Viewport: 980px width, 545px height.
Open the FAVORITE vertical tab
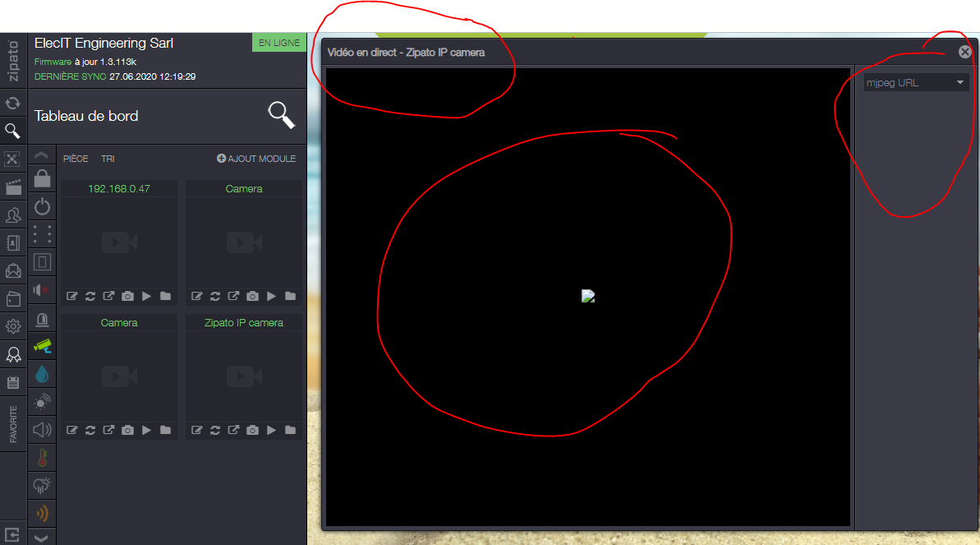13,425
